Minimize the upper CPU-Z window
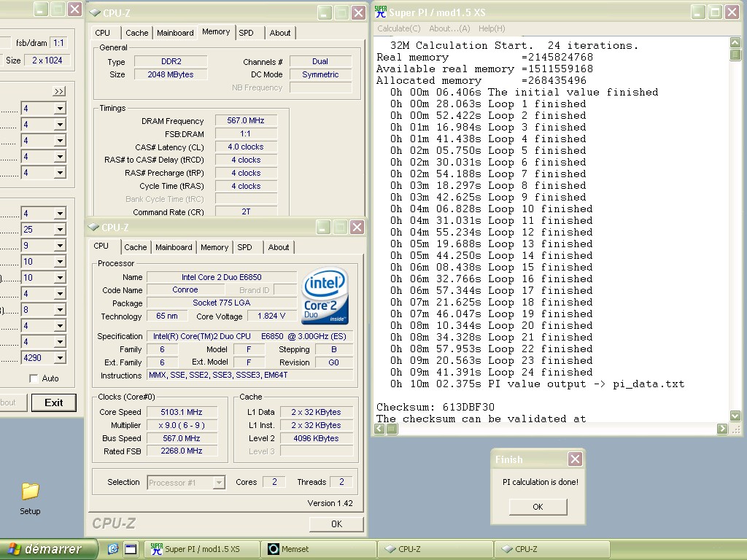The width and height of the screenshot is (747, 560). coord(324,13)
